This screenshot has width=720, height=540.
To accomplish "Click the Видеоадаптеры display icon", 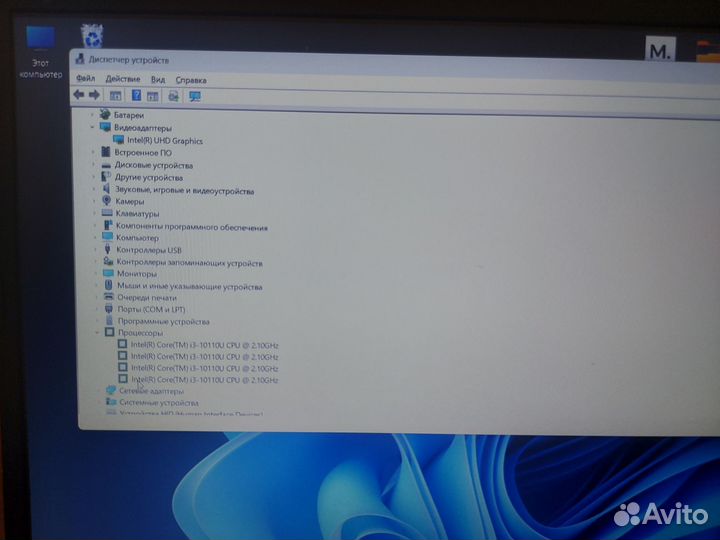I will click(105, 127).
